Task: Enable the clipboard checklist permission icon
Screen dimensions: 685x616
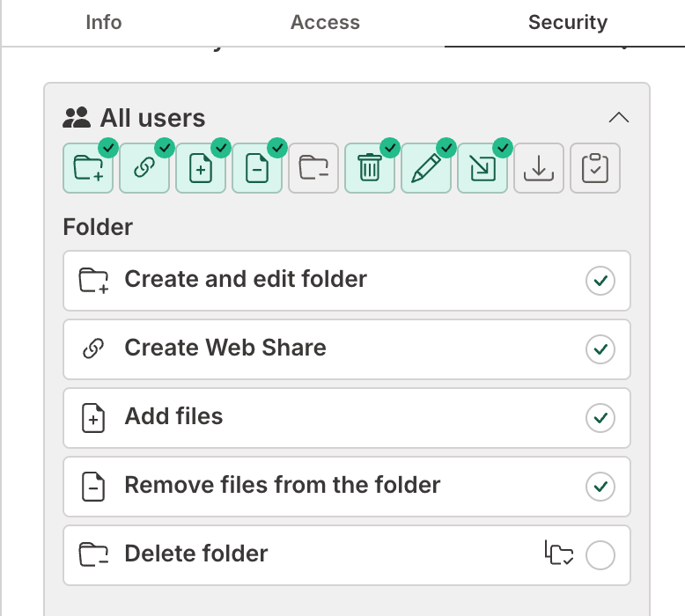Action: coord(595,168)
